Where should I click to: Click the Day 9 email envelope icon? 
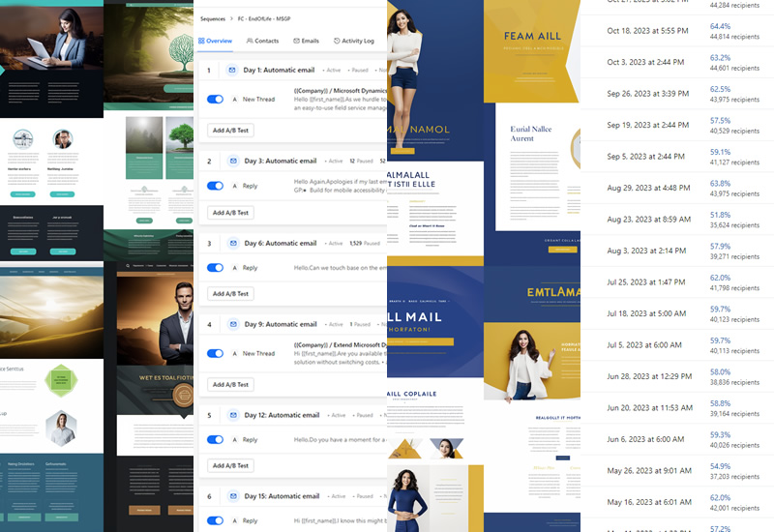click(232, 324)
